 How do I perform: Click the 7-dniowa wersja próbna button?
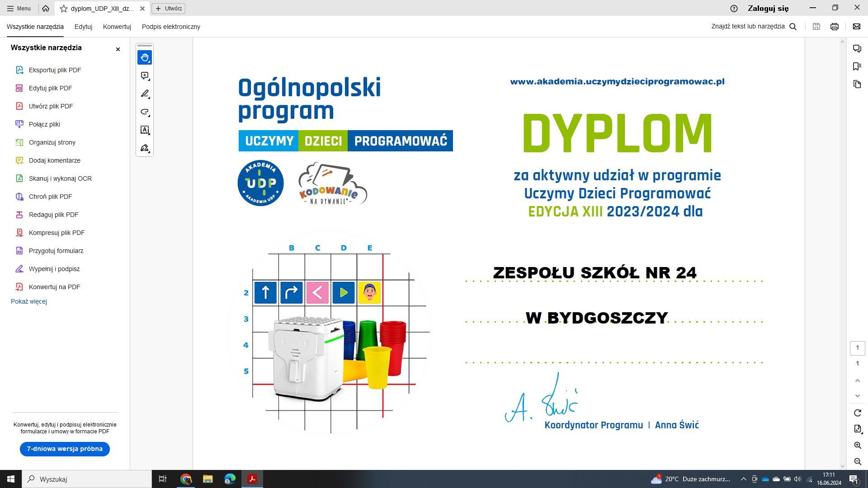65,449
